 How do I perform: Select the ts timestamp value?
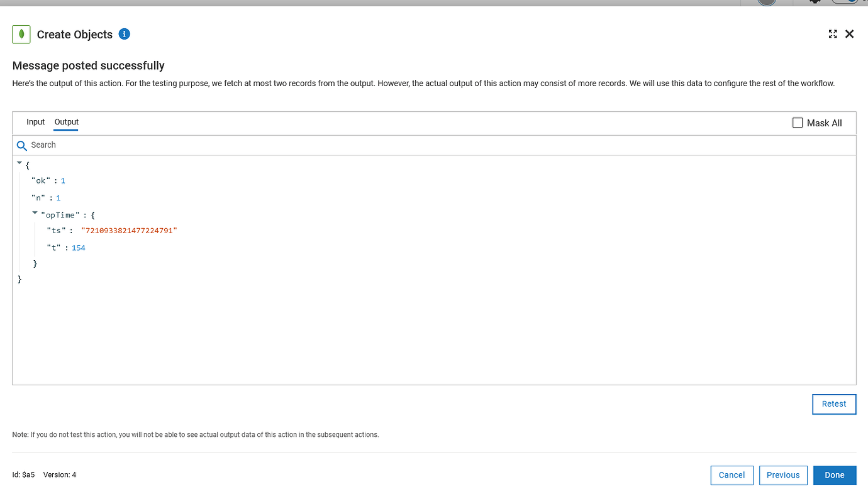[129, 230]
